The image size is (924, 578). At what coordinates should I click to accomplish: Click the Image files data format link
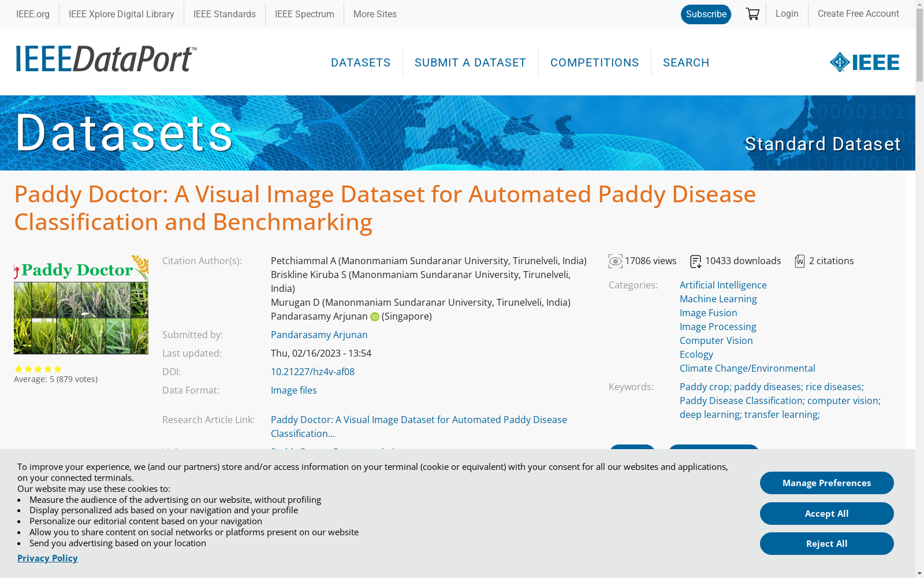tap(293, 390)
